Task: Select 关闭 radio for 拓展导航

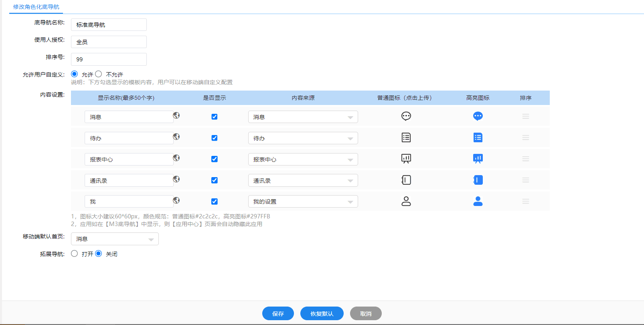Action: pos(98,254)
